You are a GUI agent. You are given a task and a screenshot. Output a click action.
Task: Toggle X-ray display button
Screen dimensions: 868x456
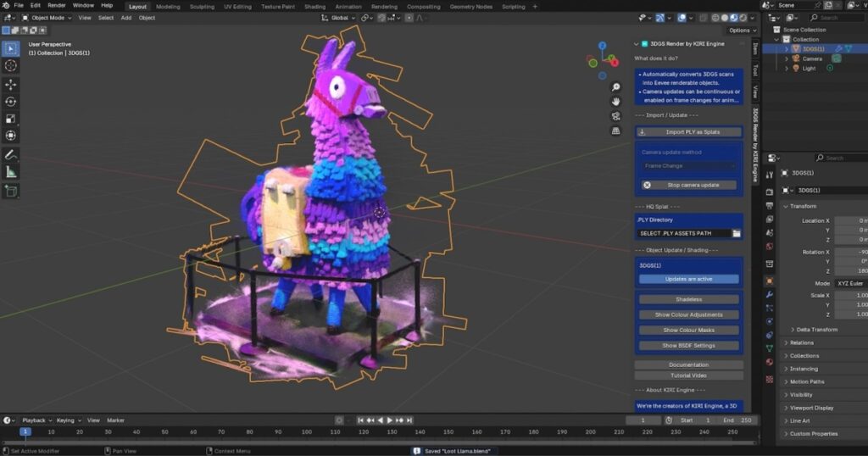703,18
